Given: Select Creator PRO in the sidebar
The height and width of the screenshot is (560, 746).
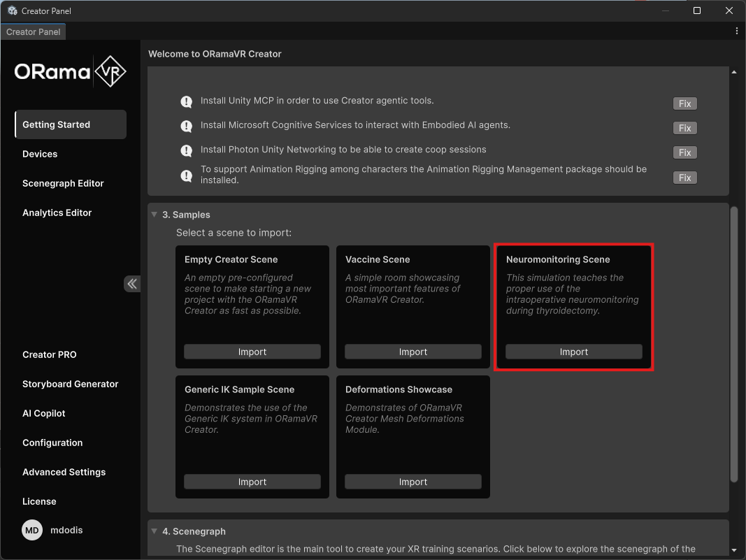Looking at the screenshot, I should point(50,354).
